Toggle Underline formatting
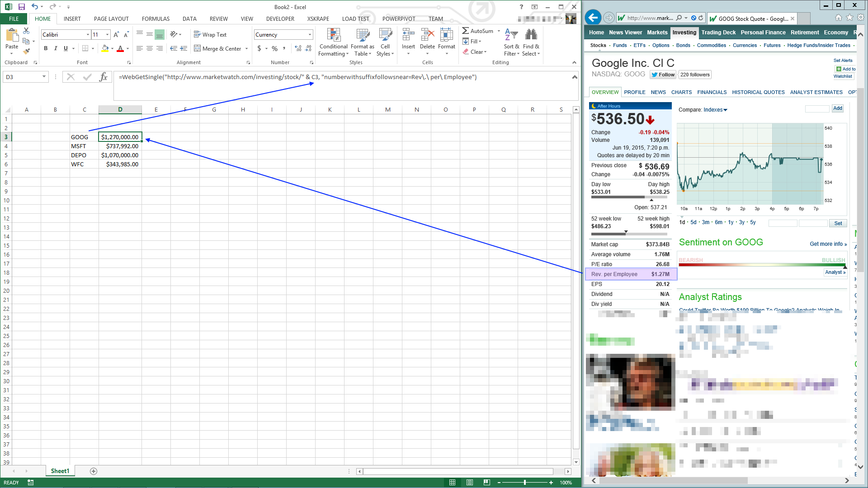Screen dimensions: 868x488 (x=66, y=48)
